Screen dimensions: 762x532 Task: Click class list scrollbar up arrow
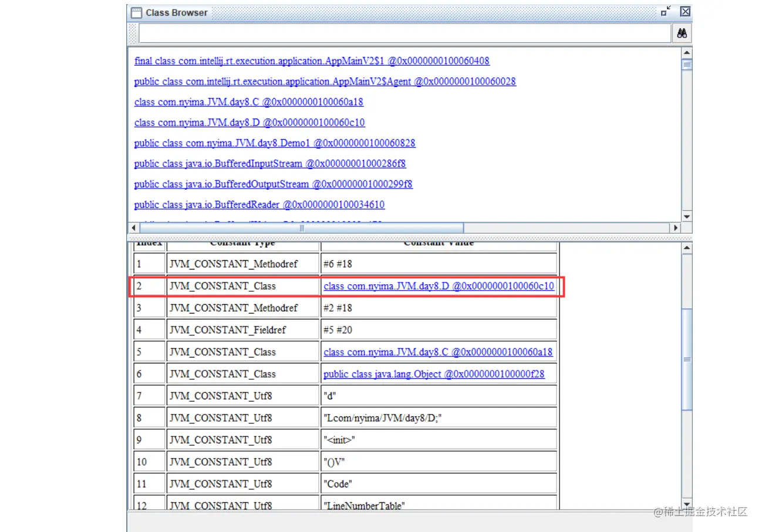(x=686, y=52)
